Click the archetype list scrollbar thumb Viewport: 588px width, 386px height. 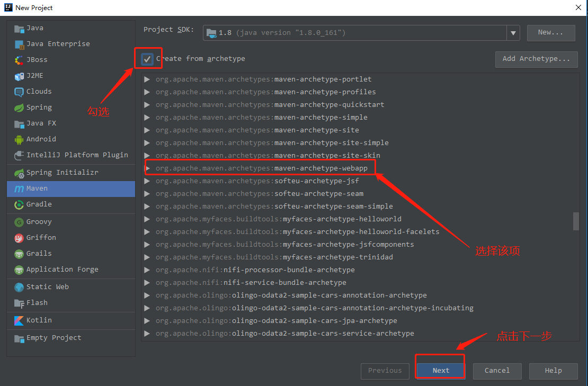tap(576, 221)
